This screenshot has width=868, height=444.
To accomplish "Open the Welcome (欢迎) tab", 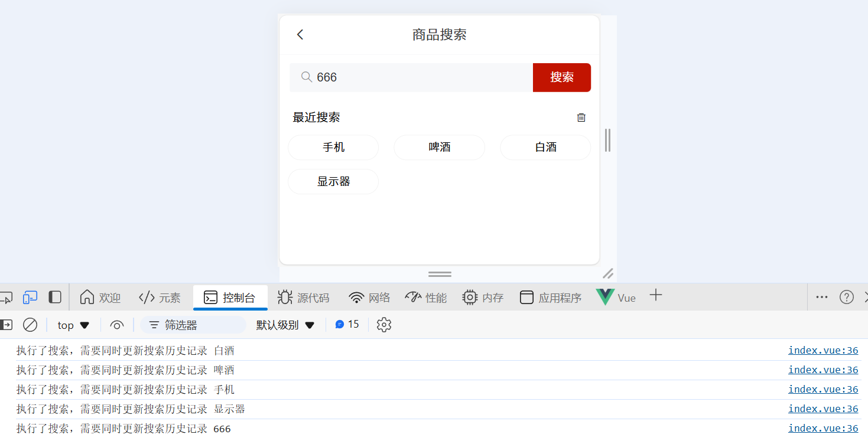I will point(100,298).
